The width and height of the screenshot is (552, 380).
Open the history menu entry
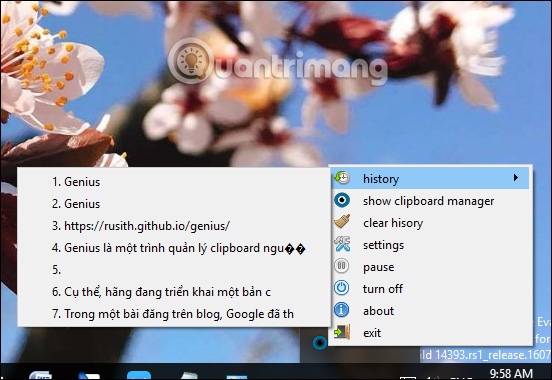[431, 178]
